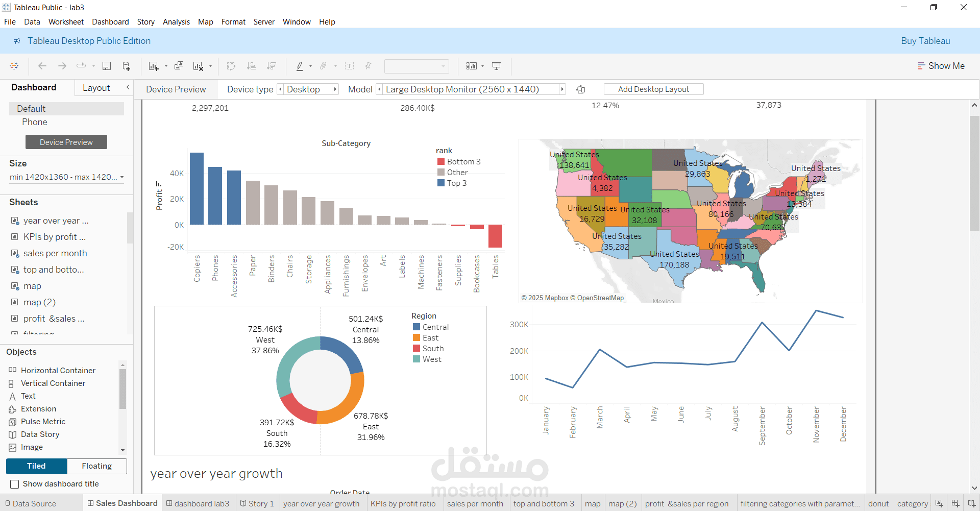Click the New Story icon in tab bar
The width and height of the screenshot is (980, 511).
tap(972, 503)
